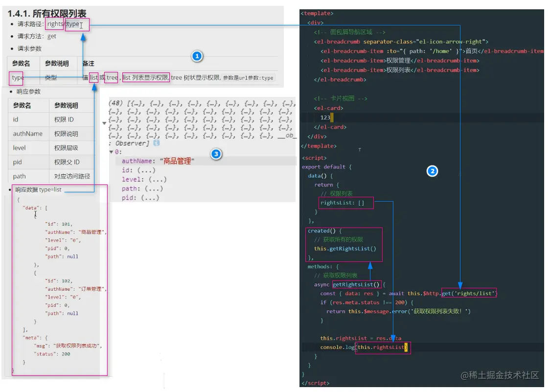This screenshot has width=551, height=392.
Task: Click the '对应访问路径' description cell
Action: 72,176
